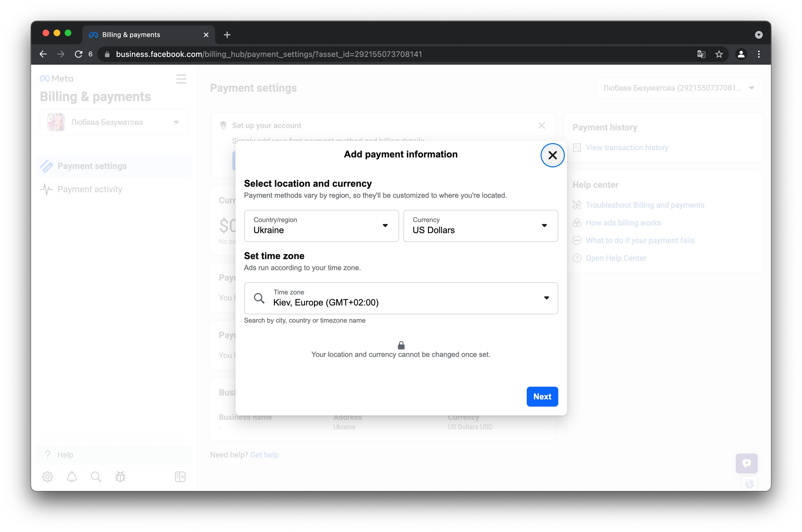This screenshot has height=532, width=802.
Task: Open notifications bell icon
Action: coord(72,476)
